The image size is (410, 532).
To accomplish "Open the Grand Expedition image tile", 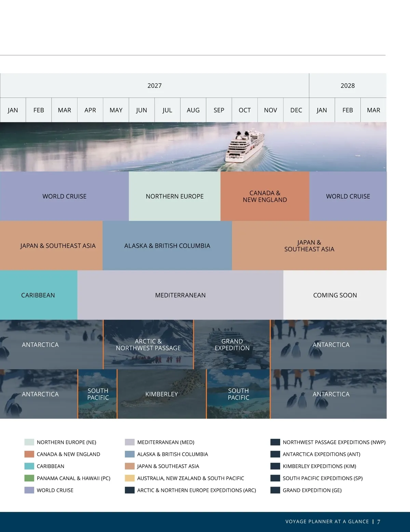I will [232, 345].
